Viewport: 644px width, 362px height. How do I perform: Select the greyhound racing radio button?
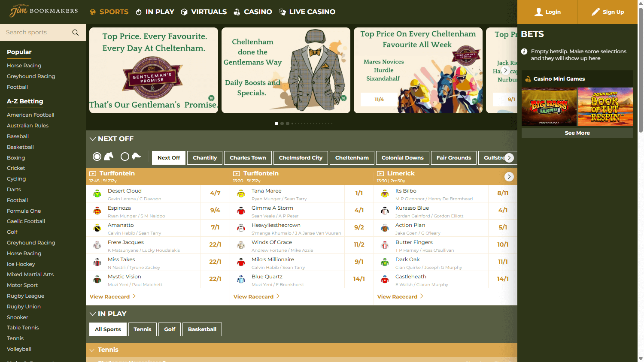pos(125,157)
